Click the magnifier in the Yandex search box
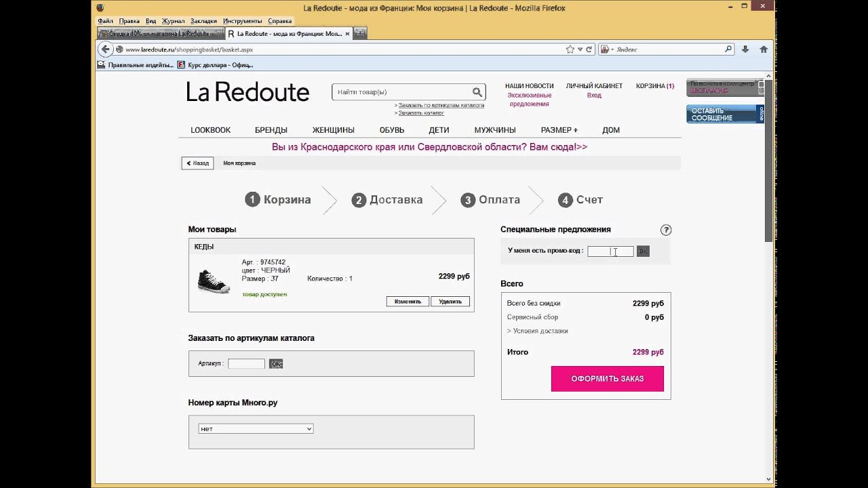The height and width of the screenshot is (488, 868). (728, 49)
